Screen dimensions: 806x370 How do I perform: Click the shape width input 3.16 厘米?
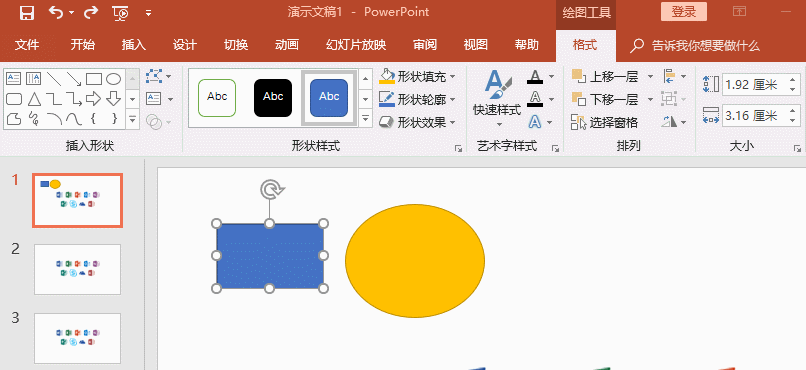[x=754, y=115]
